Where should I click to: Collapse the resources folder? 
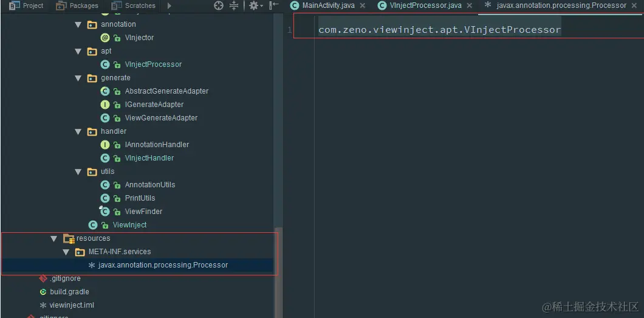click(53, 239)
